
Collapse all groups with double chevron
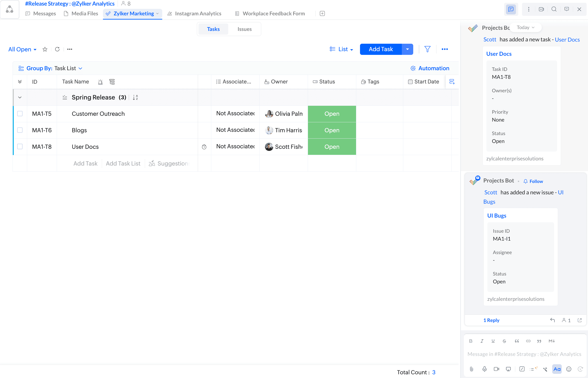tap(20, 82)
